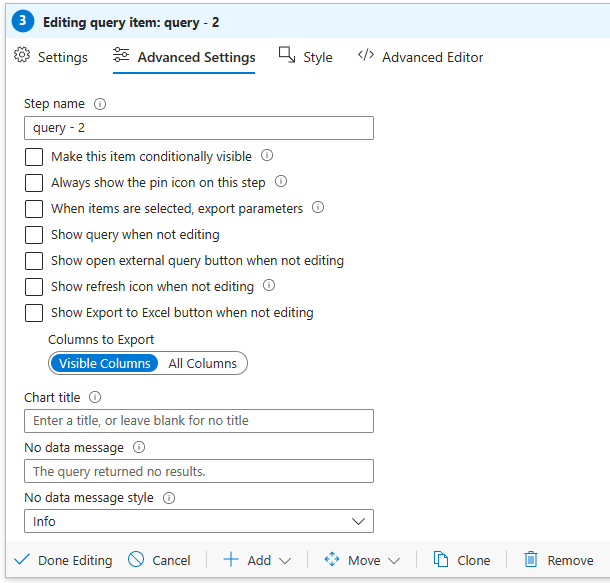Screen dimensions: 610x583
Task: Clone this query item
Action: (x=462, y=560)
